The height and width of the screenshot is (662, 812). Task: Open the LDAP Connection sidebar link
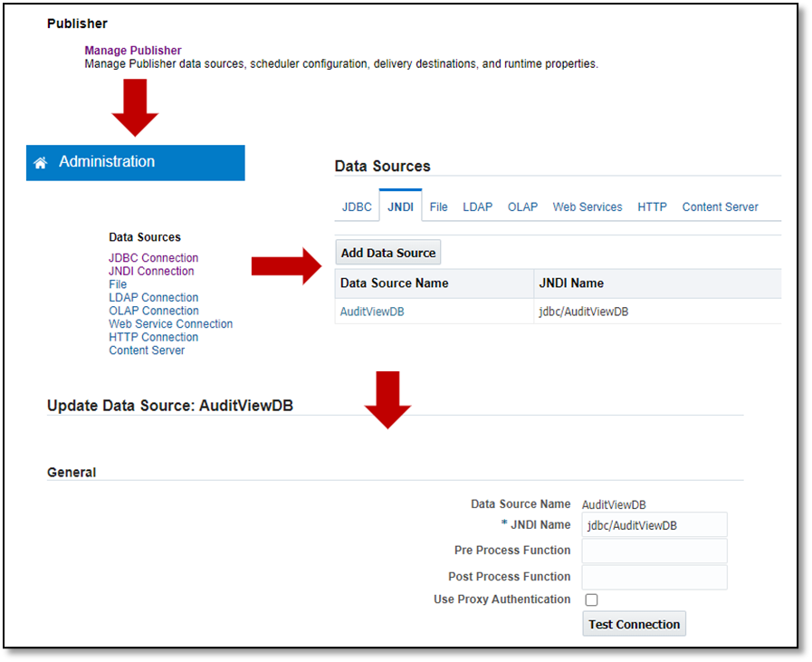(153, 297)
